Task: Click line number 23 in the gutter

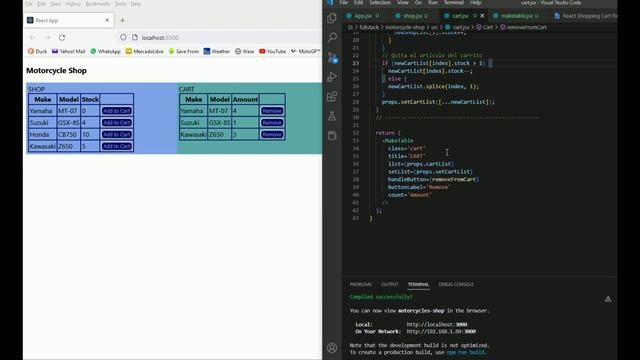Action: pyautogui.click(x=356, y=63)
